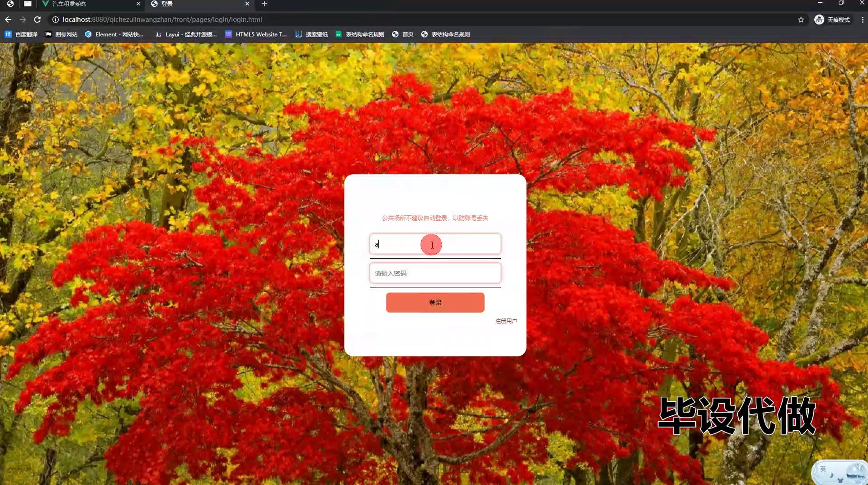Screen dimensions: 868x485
Task: Click the 请输入密码 password field
Action: coord(435,273)
